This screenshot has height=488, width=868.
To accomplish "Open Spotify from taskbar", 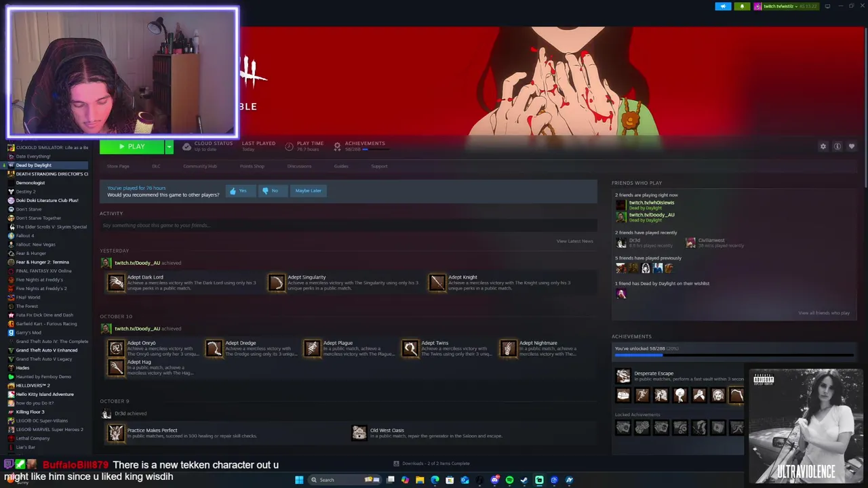I will 509,480.
